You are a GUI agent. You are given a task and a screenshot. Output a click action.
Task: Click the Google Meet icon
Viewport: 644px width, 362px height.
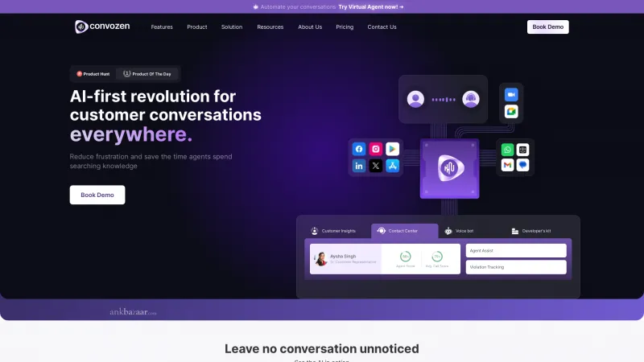[511, 112]
